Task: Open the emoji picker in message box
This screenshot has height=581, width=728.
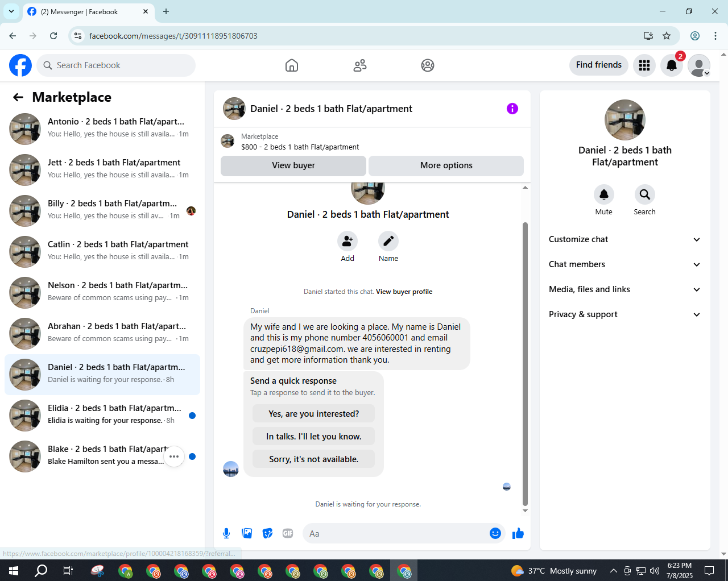Action: 495,533
